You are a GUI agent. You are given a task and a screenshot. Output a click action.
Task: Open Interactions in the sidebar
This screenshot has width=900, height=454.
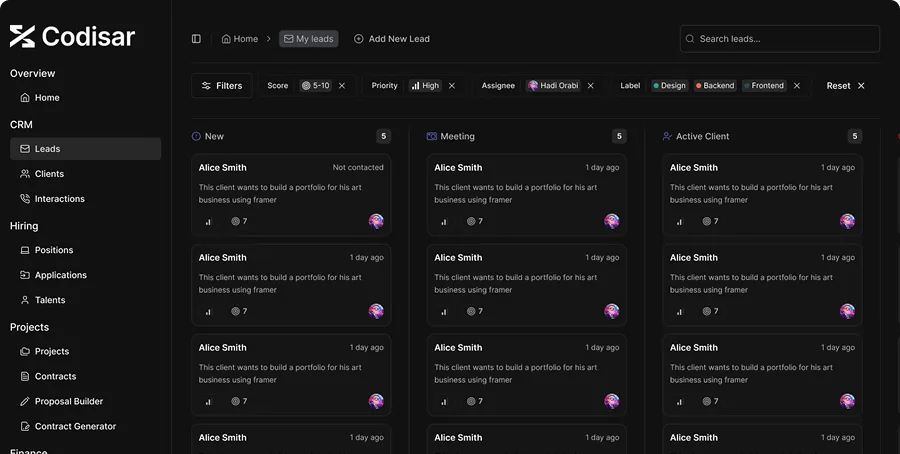point(59,199)
